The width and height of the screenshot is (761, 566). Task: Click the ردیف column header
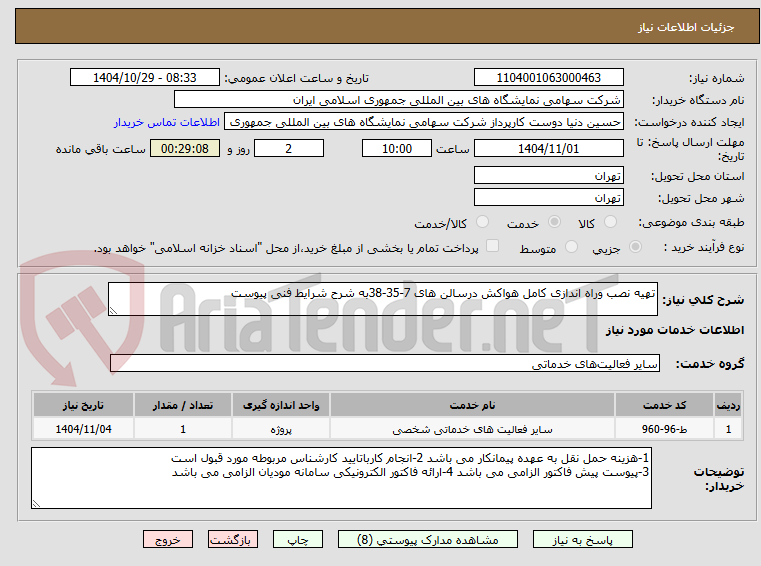(x=728, y=405)
